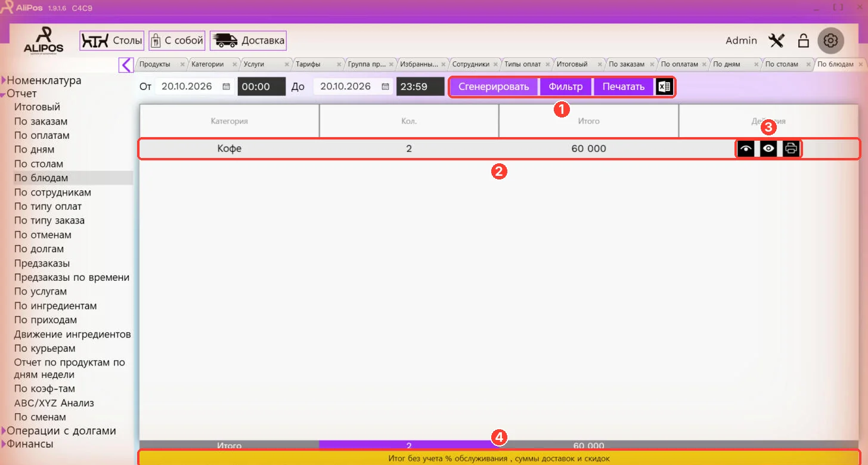Close the Услуги tab
The width and height of the screenshot is (868, 465).
(x=286, y=64)
